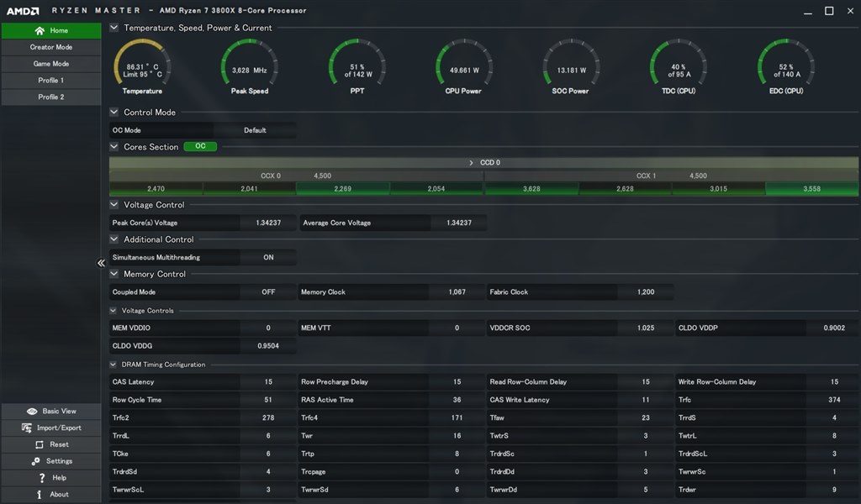Switch to Creator Mode profile
The height and width of the screenshot is (504, 861).
click(51, 47)
